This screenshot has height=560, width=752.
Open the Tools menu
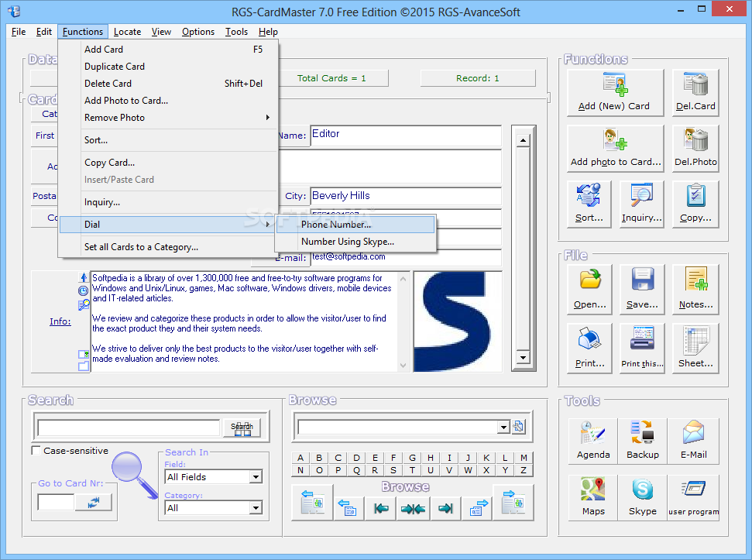tap(236, 32)
